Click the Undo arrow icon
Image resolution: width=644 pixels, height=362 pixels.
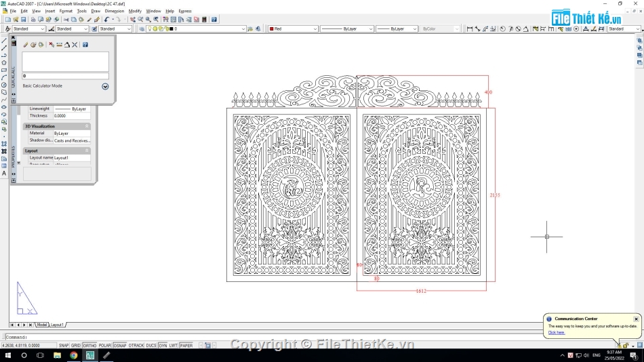point(107,19)
